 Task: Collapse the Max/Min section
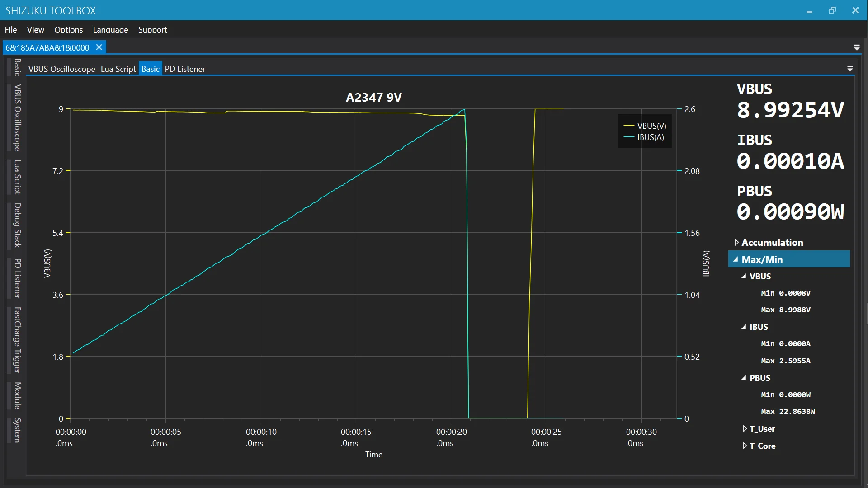(x=736, y=260)
